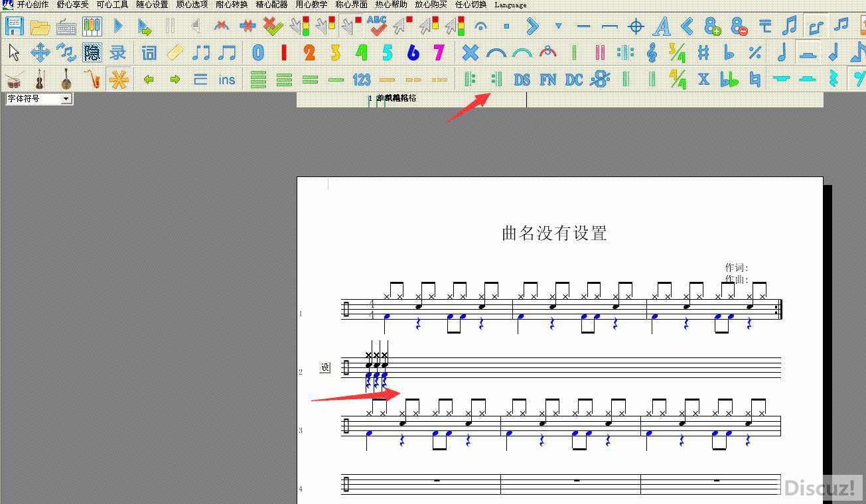Click the 设 button beside staff 2
This screenshot has height=504, width=866.
pos(325,367)
